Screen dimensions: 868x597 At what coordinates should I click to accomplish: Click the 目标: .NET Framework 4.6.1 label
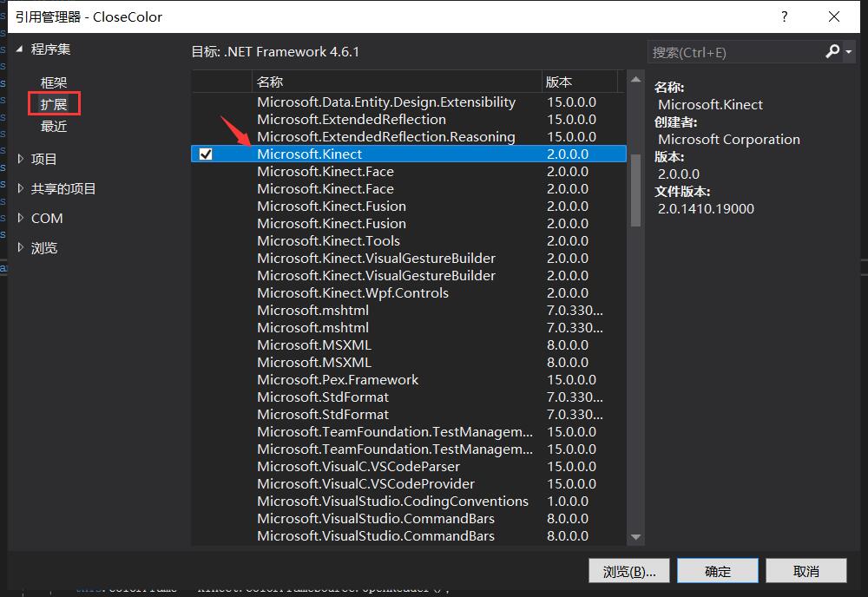point(275,52)
